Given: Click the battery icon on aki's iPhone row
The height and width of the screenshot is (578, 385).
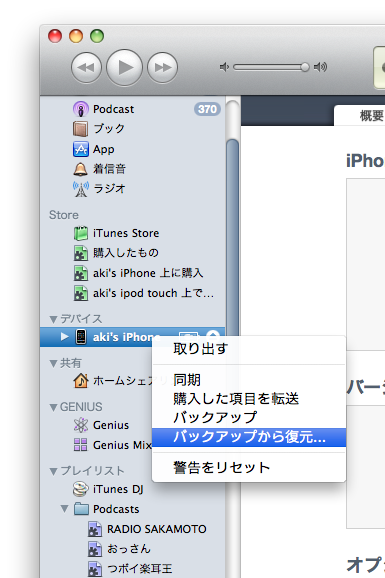Looking at the screenshot, I should click(x=188, y=335).
